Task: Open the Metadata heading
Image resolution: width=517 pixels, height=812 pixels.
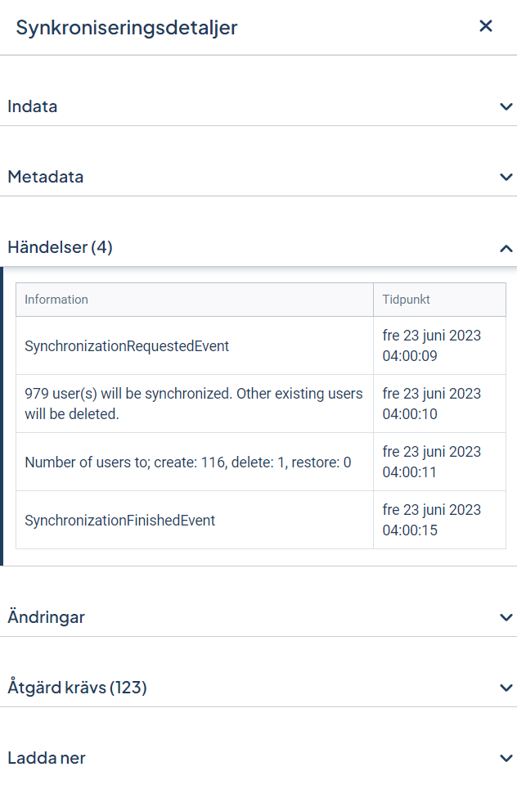Action: (46, 177)
